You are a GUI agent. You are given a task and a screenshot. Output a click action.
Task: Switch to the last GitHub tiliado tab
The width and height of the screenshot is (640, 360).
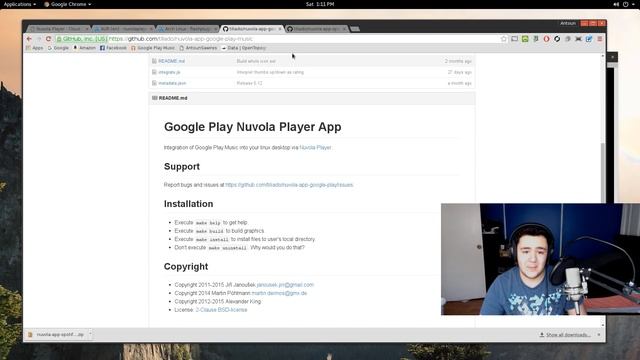click(x=316, y=29)
